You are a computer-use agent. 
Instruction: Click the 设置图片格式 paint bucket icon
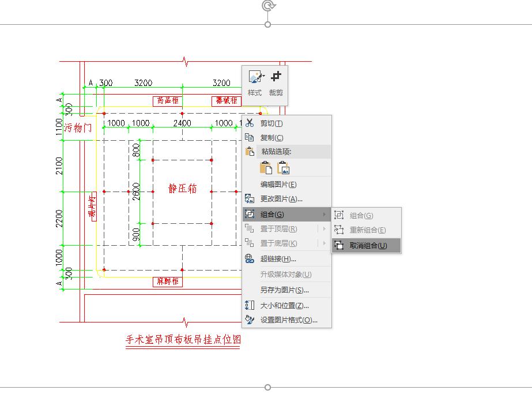[250, 320]
